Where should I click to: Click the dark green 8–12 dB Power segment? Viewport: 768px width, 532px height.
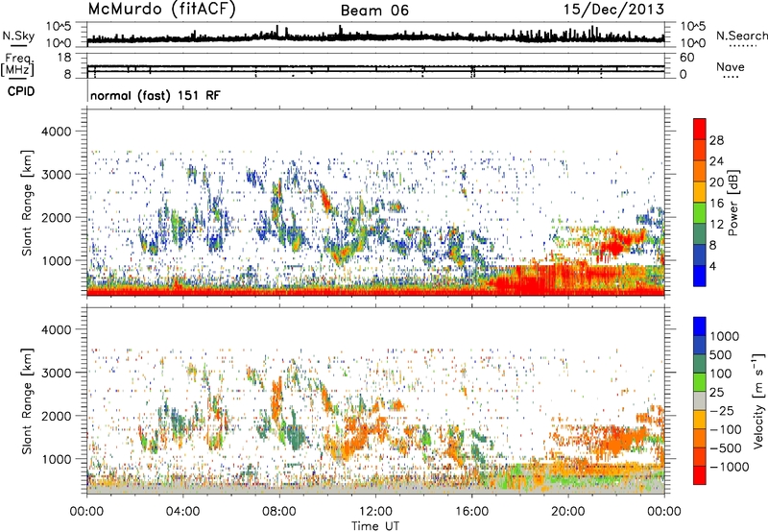click(x=700, y=234)
